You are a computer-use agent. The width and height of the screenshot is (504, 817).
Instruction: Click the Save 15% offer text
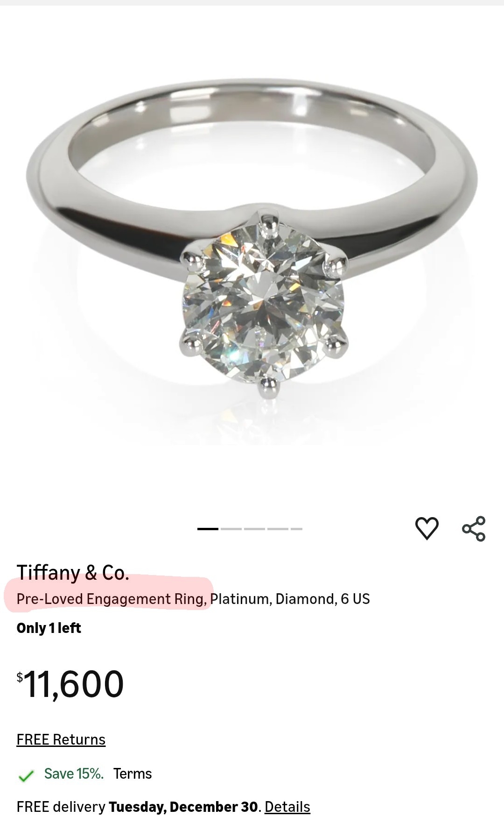[x=74, y=774]
